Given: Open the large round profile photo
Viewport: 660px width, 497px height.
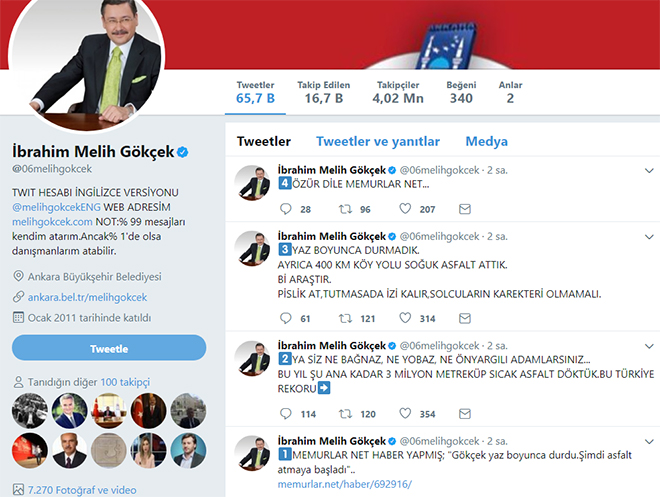Looking at the screenshot, I should click(86, 59).
